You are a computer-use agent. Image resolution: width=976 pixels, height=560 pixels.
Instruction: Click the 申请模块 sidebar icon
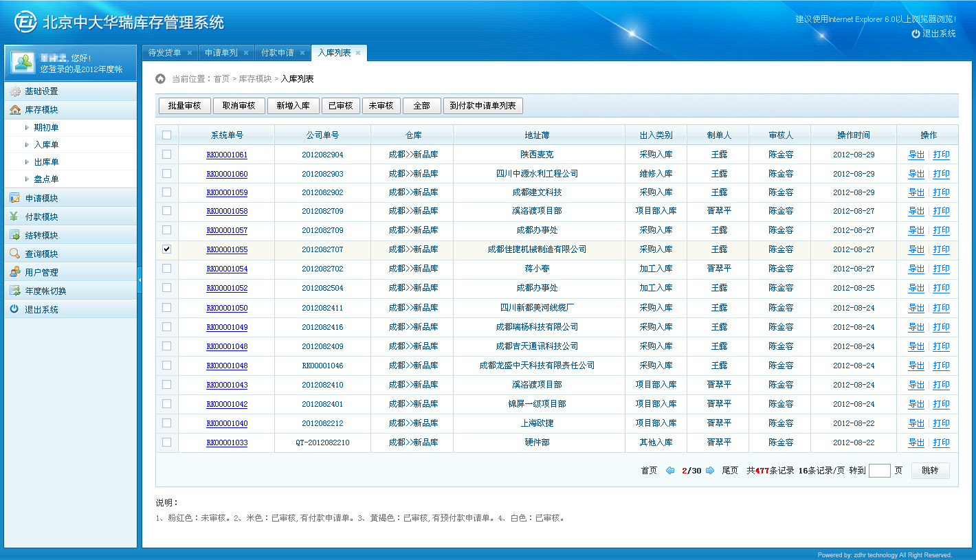tap(15, 199)
